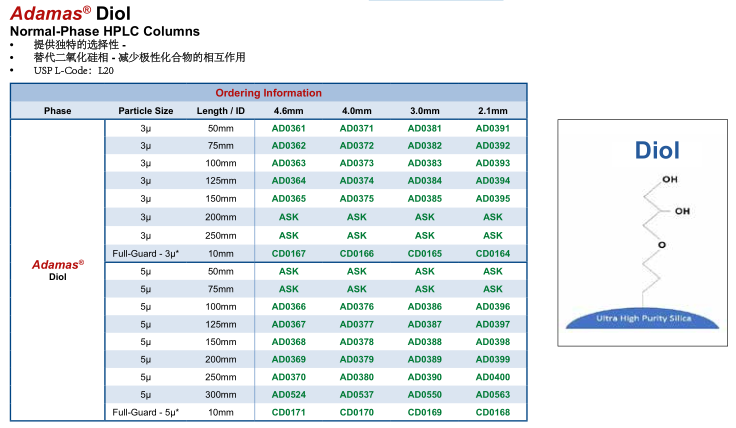This screenshot has width=736, height=428.
Task: Click the Adamas Diol page title
Action: pyautogui.click(x=70, y=13)
